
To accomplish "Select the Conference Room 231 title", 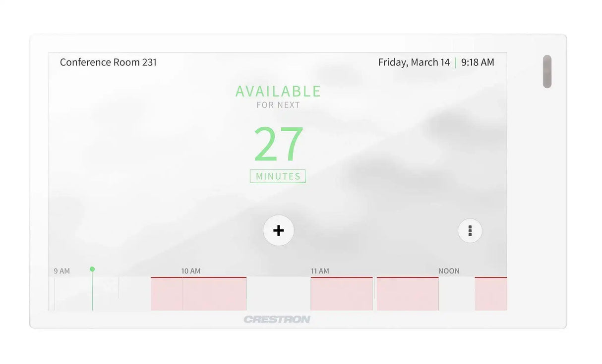I will 108,62.
